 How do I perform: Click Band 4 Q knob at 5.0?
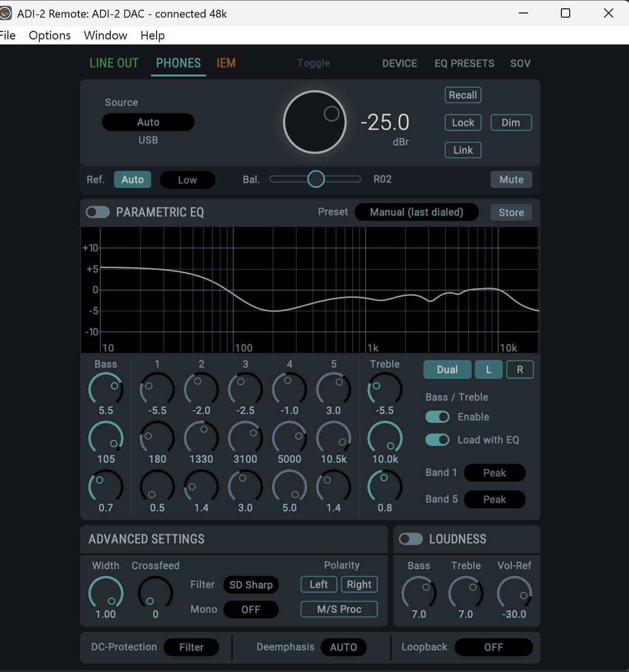(289, 486)
